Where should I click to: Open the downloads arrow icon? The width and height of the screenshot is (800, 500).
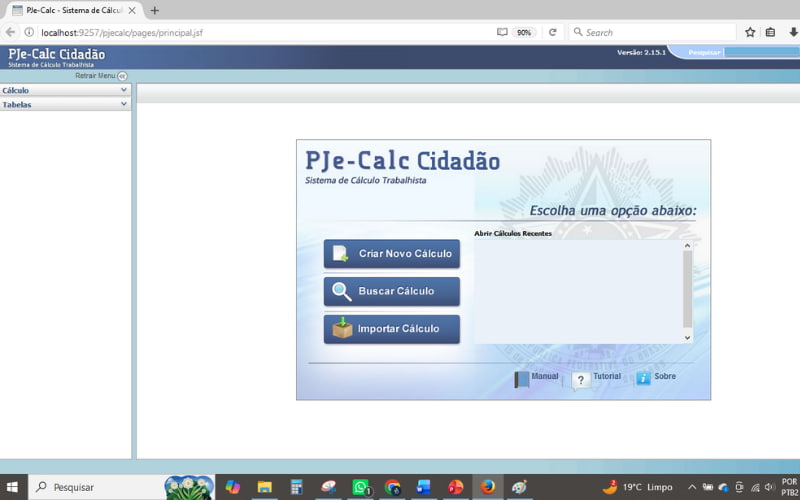[x=793, y=32]
